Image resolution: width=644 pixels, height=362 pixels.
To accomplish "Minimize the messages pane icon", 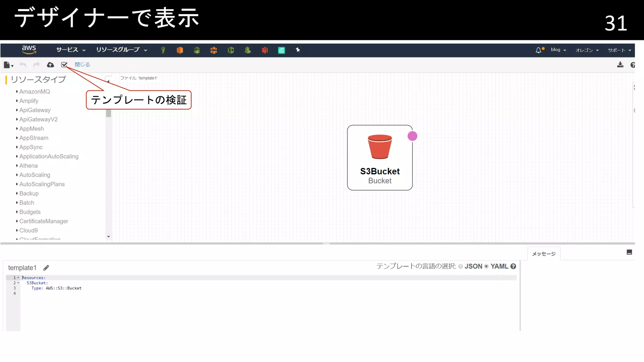I will (x=629, y=252).
